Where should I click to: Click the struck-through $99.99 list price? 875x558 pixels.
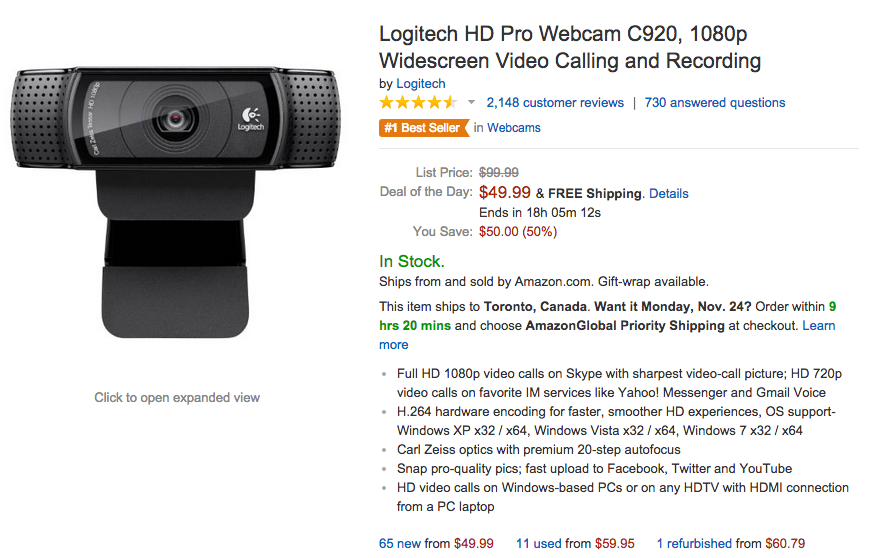(x=499, y=173)
